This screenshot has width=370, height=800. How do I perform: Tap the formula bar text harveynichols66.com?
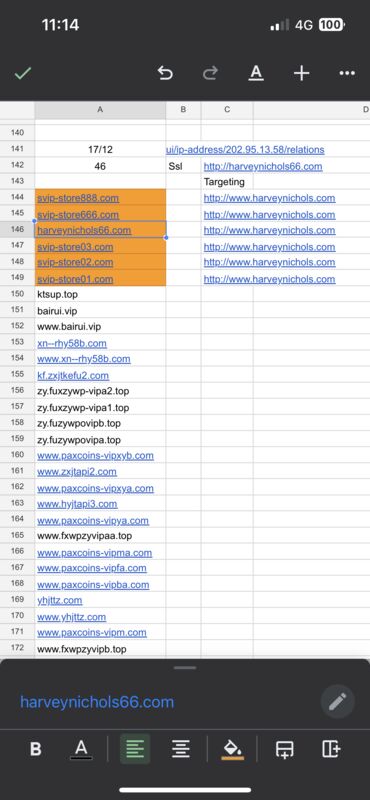click(x=97, y=702)
